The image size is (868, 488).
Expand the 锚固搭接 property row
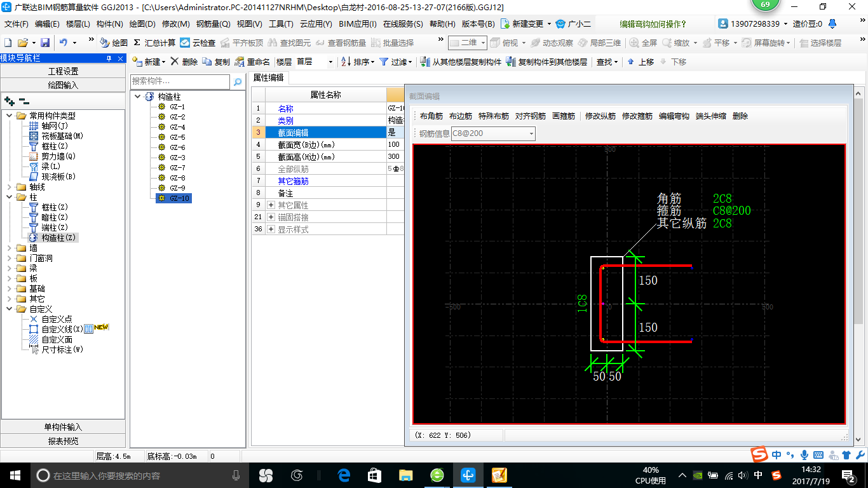point(271,217)
